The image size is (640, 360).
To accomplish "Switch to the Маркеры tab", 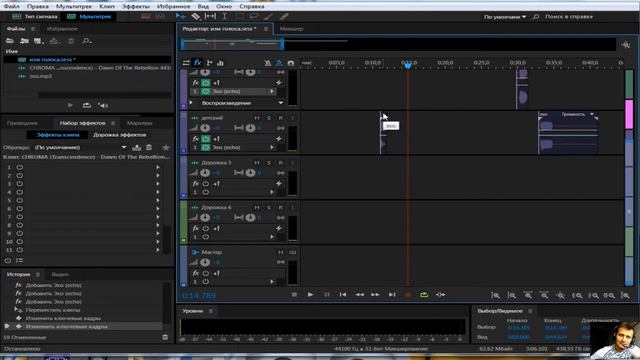I will click(x=139, y=123).
